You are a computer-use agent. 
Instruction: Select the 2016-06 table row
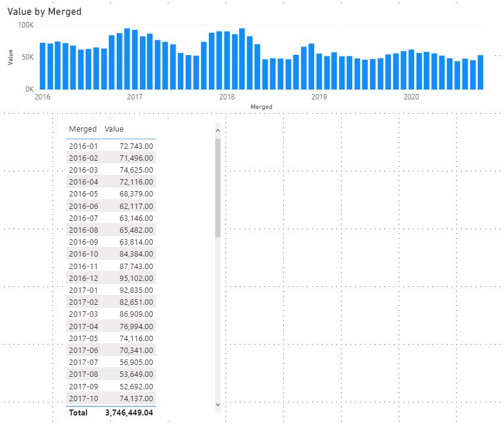coord(111,206)
